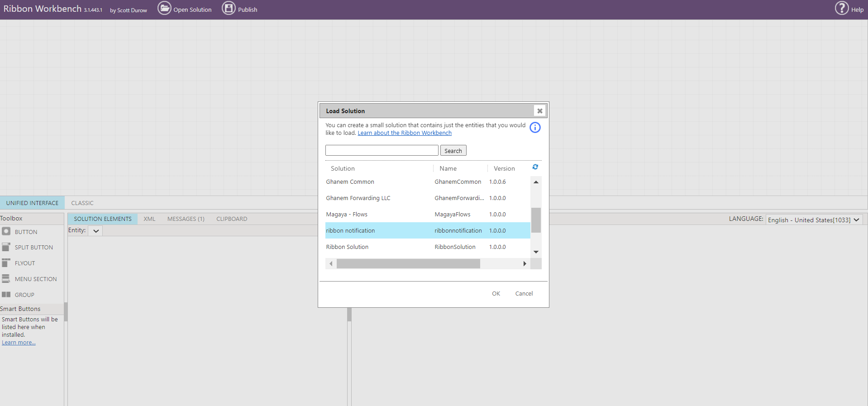Select the Button tool in the Toolbox
This screenshot has width=868, height=406.
26,232
